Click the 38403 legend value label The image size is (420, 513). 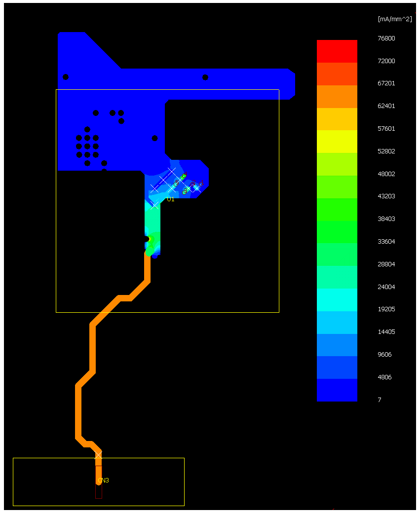pyautogui.click(x=386, y=219)
